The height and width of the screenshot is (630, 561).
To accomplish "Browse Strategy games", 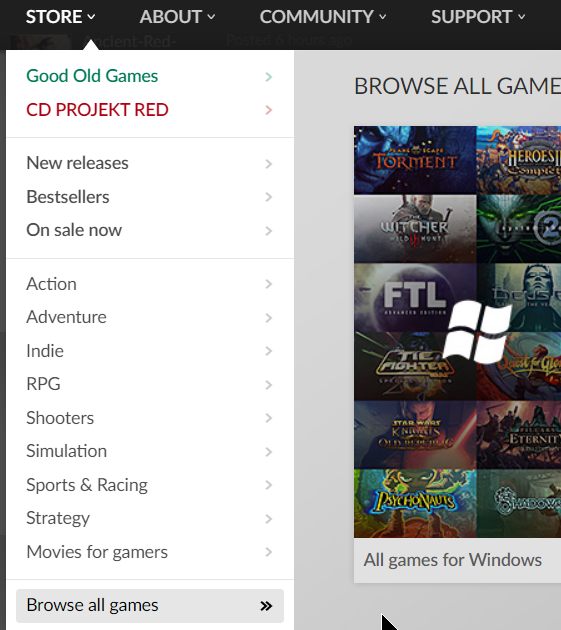I will (x=150, y=518).
